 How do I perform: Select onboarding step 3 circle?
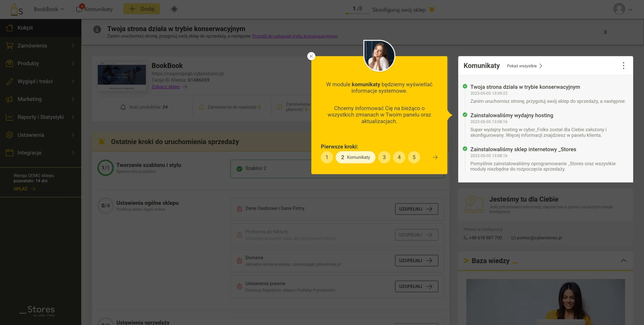[x=384, y=157]
